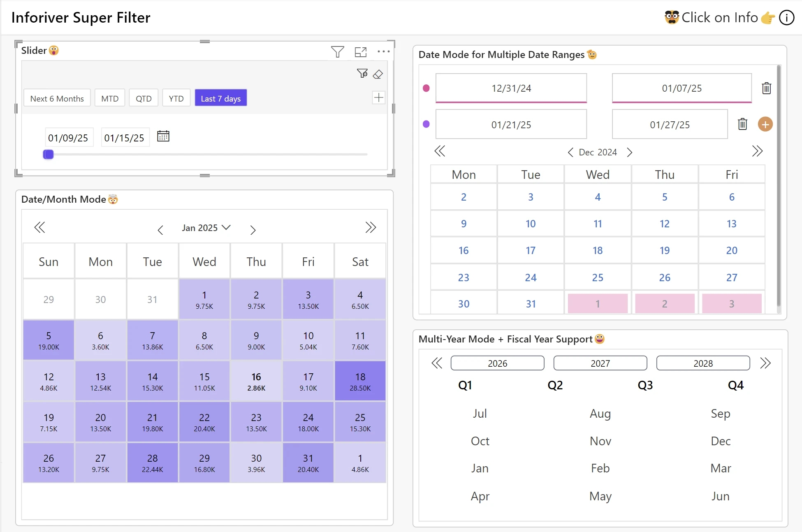Select month Sep
The width and height of the screenshot is (802, 532).
[x=721, y=413]
